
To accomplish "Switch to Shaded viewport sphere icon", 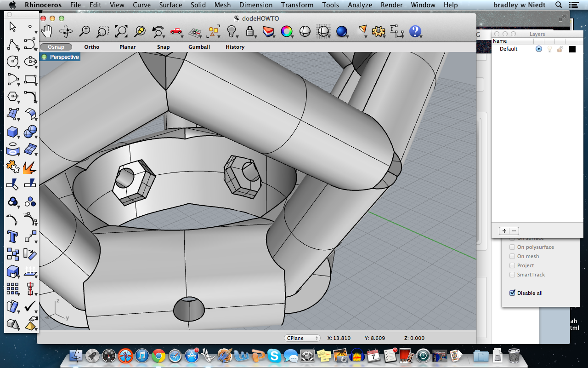I will (x=305, y=31).
